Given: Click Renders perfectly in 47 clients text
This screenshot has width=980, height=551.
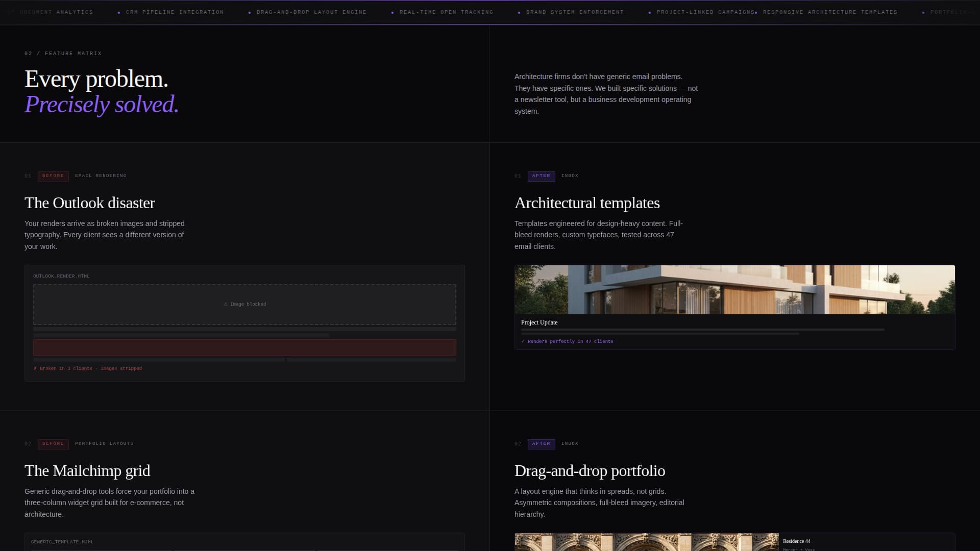Looking at the screenshot, I should [x=570, y=341].
